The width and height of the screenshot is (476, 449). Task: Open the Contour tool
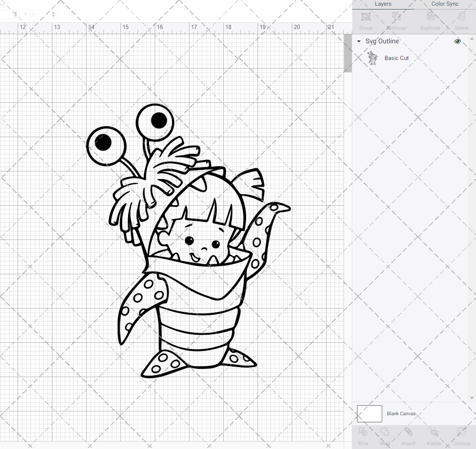tap(461, 435)
